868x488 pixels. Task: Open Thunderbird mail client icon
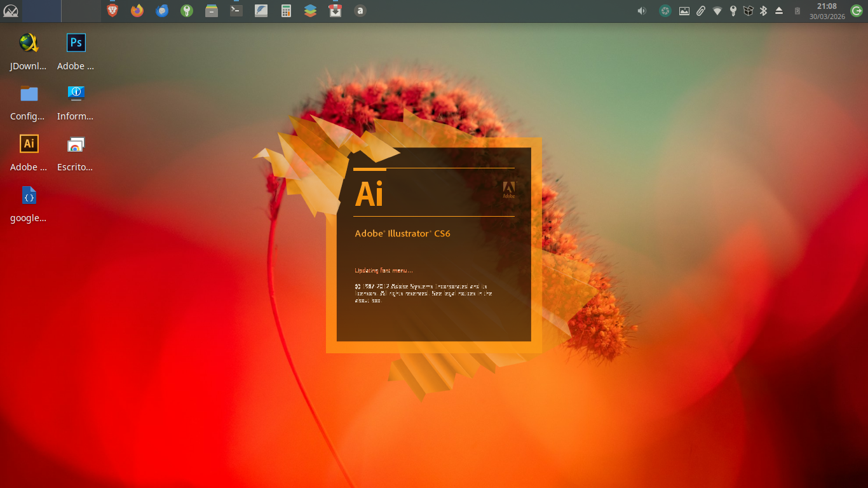coord(162,11)
